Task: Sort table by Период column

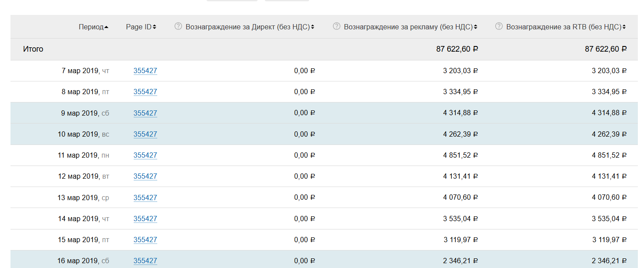Action: pyautogui.click(x=93, y=27)
